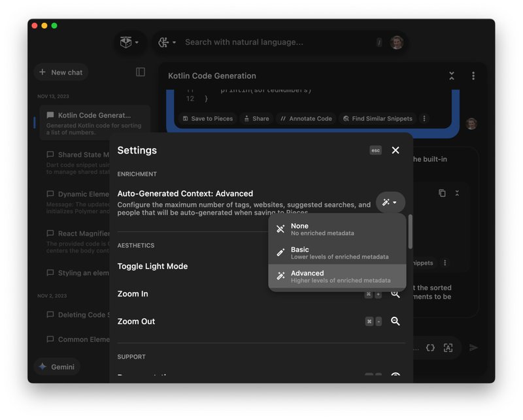This screenshot has width=523, height=420.
Task: Select the Kotlin Code Generation chat
Action: click(x=94, y=123)
